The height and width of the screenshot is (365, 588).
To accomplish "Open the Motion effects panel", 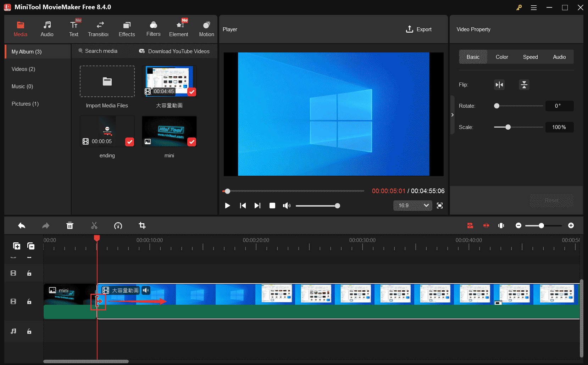I will 206,28.
